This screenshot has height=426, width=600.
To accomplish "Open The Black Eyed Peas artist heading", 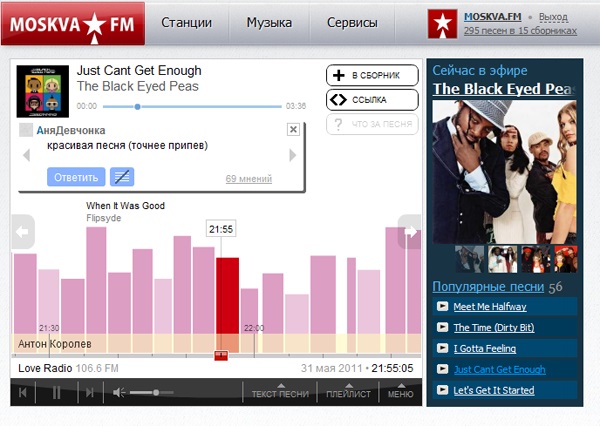I will tap(504, 89).
